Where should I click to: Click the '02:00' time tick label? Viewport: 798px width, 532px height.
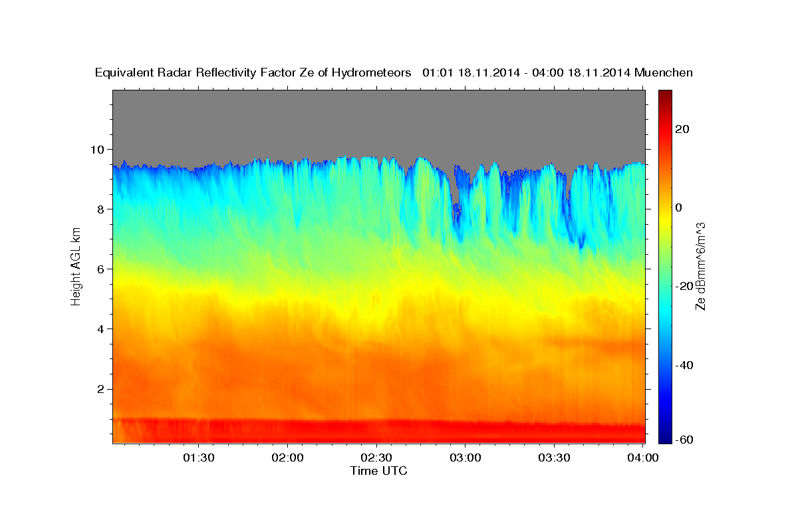coord(288,458)
